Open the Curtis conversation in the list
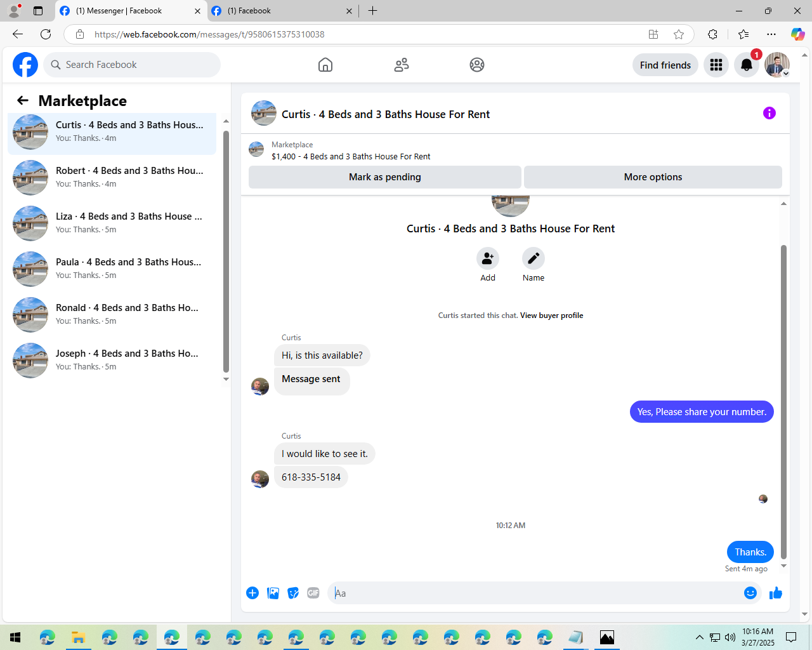This screenshot has height=650, width=812. click(112, 132)
